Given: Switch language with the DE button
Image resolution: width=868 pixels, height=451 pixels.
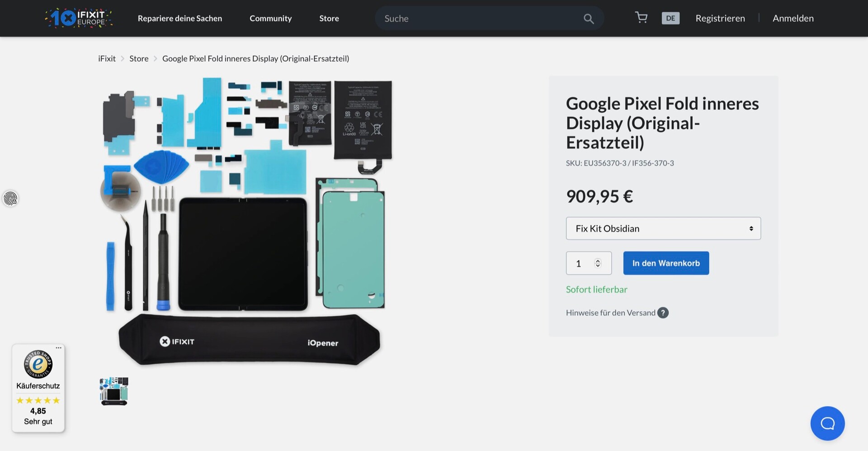Looking at the screenshot, I should pyautogui.click(x=670, y=18).
